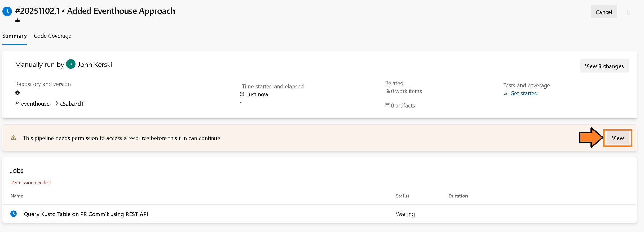The height and width of the screenshot is (232, 644).
Task: Click the repository git icon
Action: (x=17, y=93)
